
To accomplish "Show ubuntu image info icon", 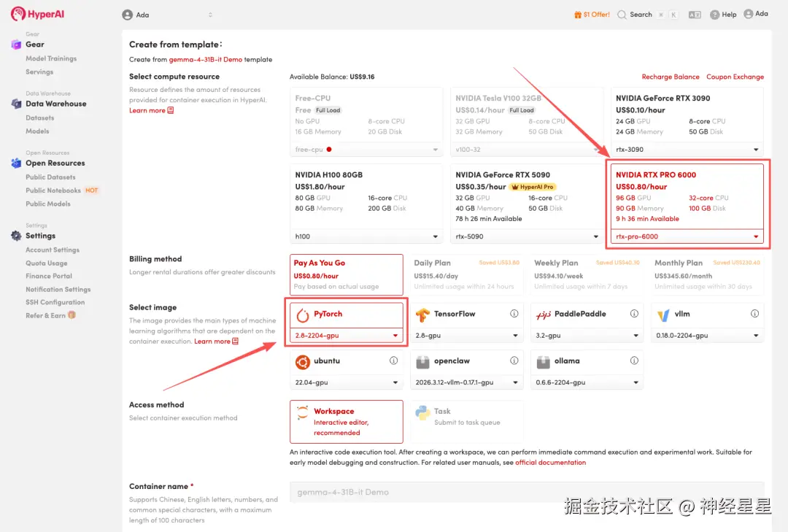I will [393, 361].
